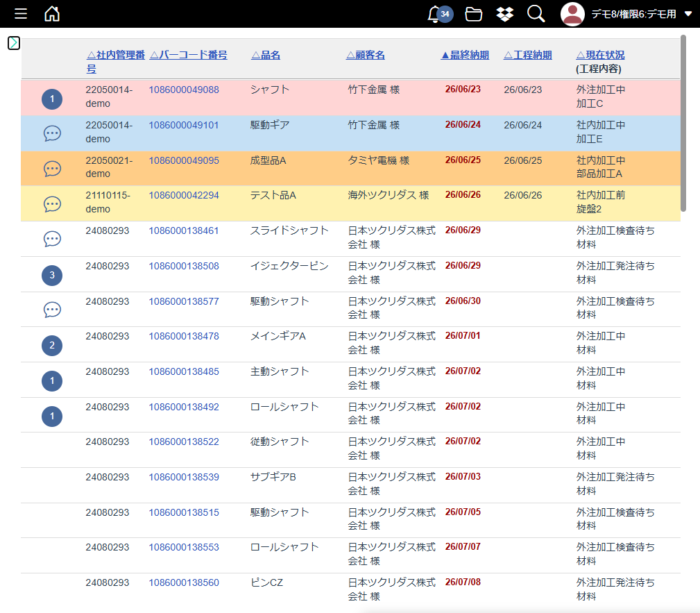Open barcode link 1086000138577
Viewport: 700px width, 613px height.
click(x=184, y=301)
